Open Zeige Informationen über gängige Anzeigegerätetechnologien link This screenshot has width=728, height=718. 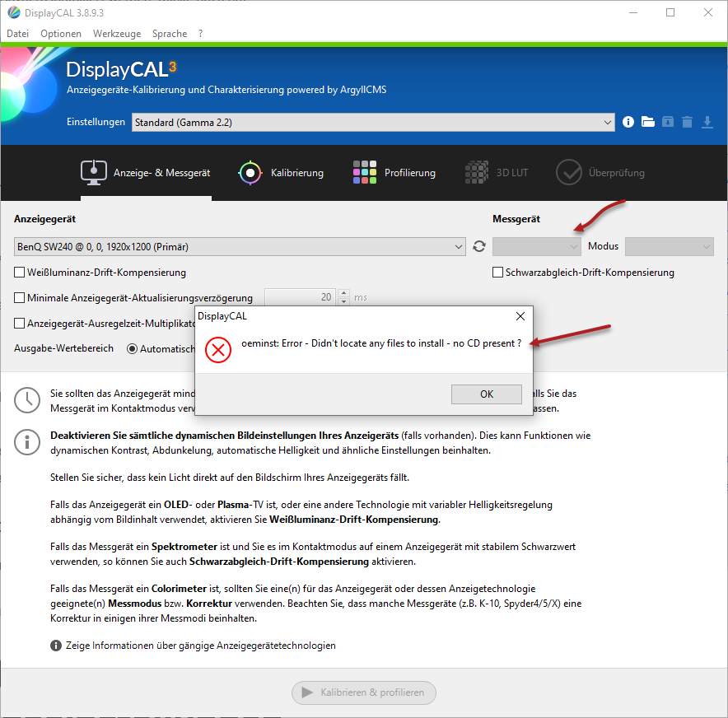pyautogui.click(x=201, y=646)
